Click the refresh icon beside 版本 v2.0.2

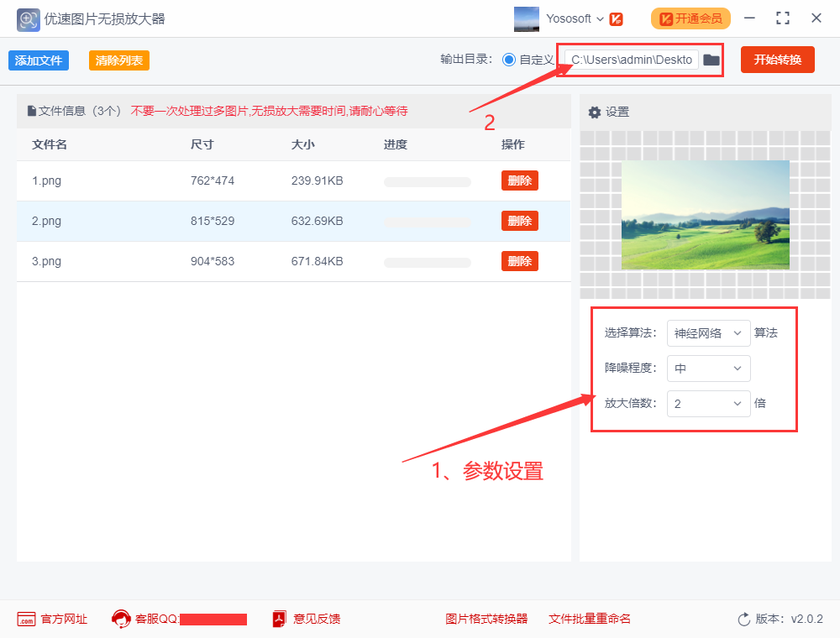coord(743,619)
